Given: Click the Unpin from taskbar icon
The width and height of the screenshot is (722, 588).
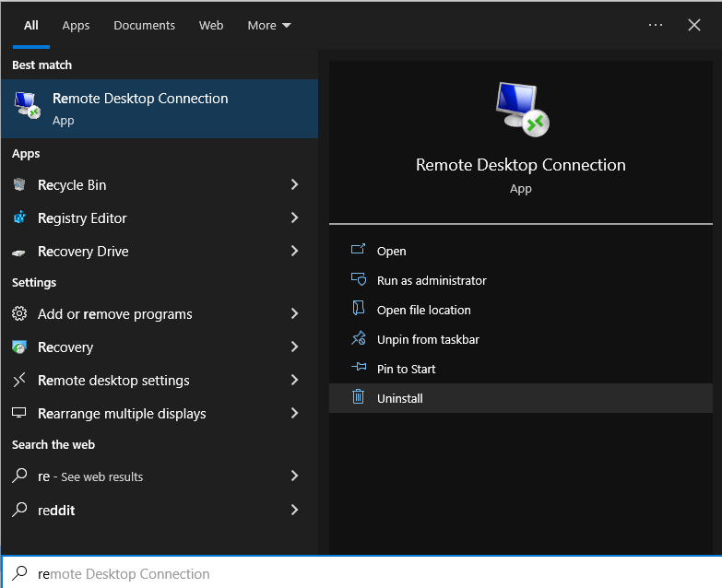Looking at the screenshot, I should [x=359, y=338].
